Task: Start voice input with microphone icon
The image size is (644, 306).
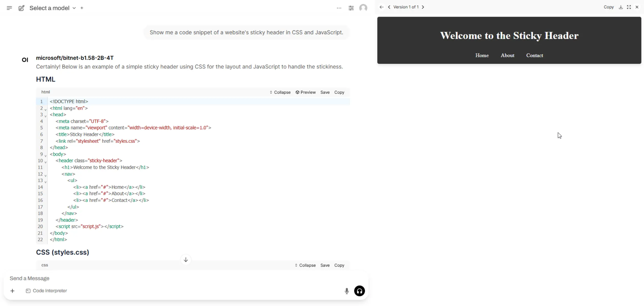Action: click(347, 291)
